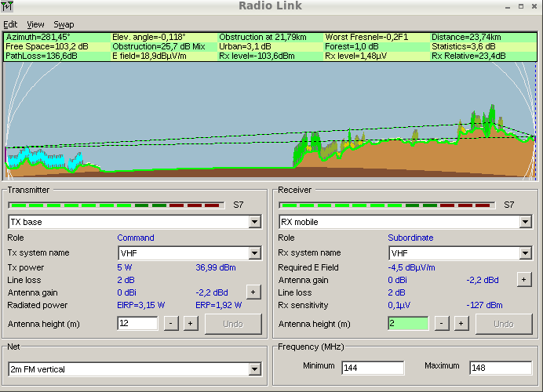Click the Rx level=-103,6dBm value

pyautogui.click(x=257, y=56)
